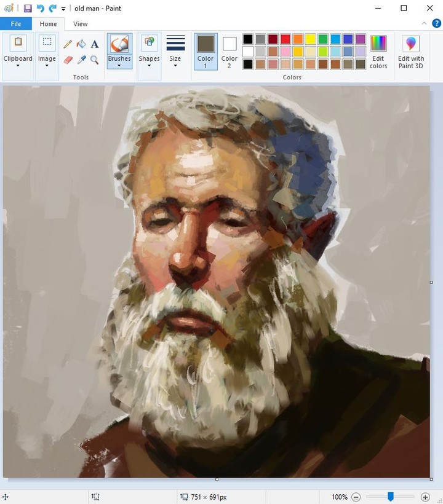Pick the dark red color swatch
The height and width of the screenshot is (504, 443).
[273, 39]
